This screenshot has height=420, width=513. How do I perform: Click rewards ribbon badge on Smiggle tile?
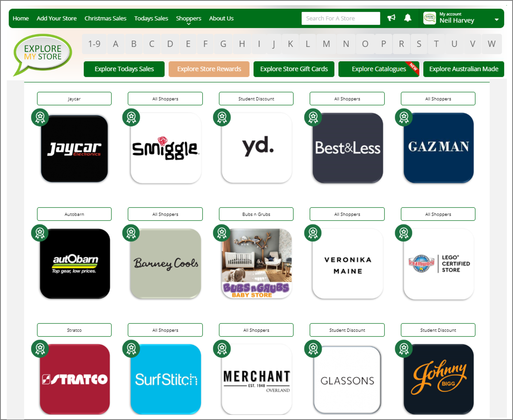point(131,117)
